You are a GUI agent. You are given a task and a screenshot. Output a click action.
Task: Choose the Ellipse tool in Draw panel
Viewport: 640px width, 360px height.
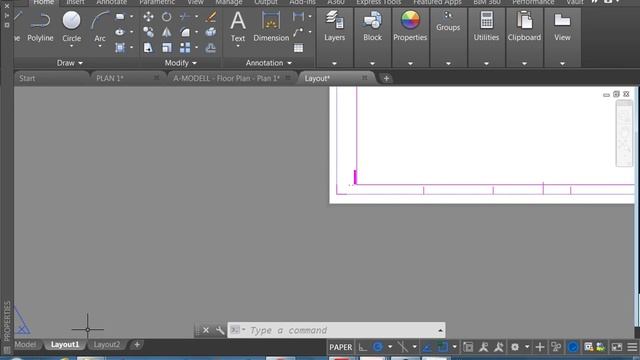[x=120, y=32]
